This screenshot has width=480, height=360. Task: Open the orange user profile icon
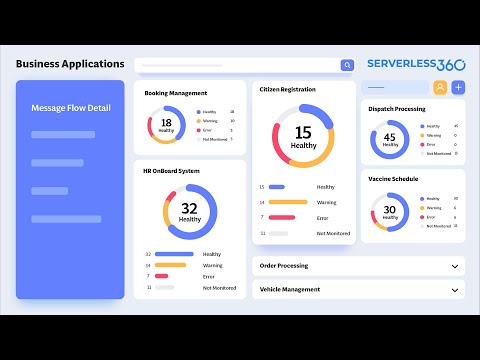[440, 87]
